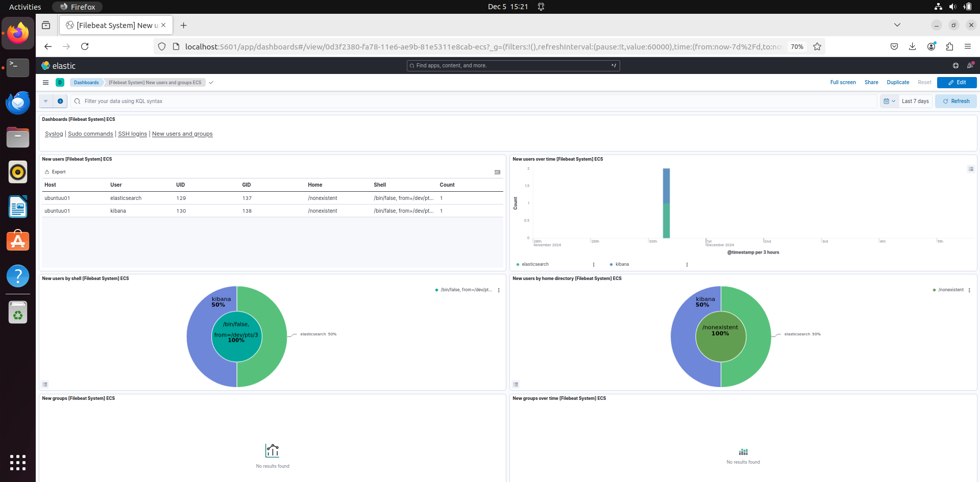The image size is (980, 482).
Task: Open the SSH logins dashboard link
Action: (132, 134)
